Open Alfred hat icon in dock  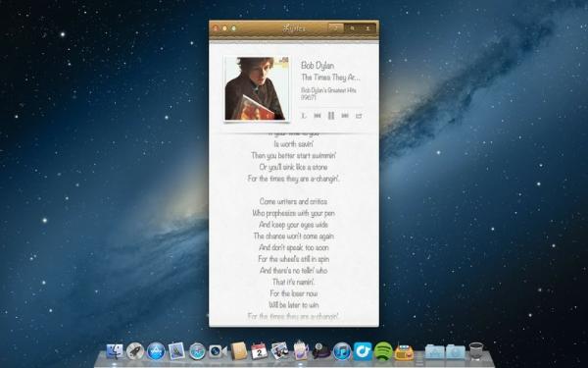[x=321, y=351]
